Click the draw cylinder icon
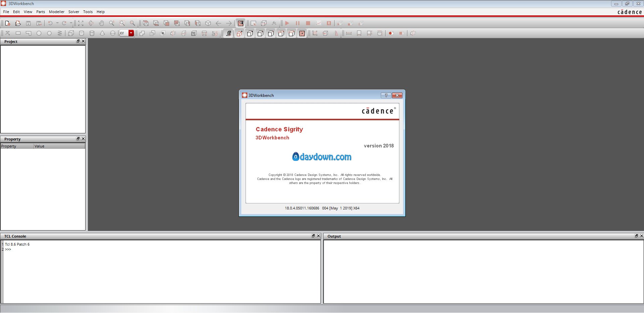The height and width of the screenshot is (313, 644). pyautogui.click(x=82, y=33)
